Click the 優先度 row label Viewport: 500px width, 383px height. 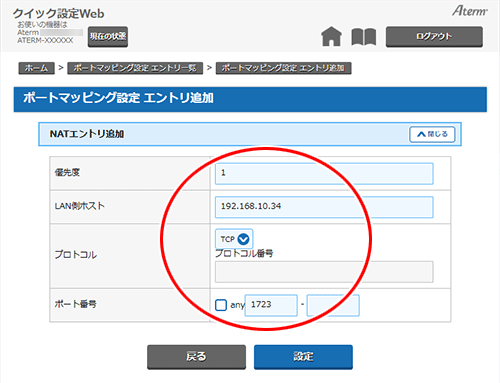[67, 172]
